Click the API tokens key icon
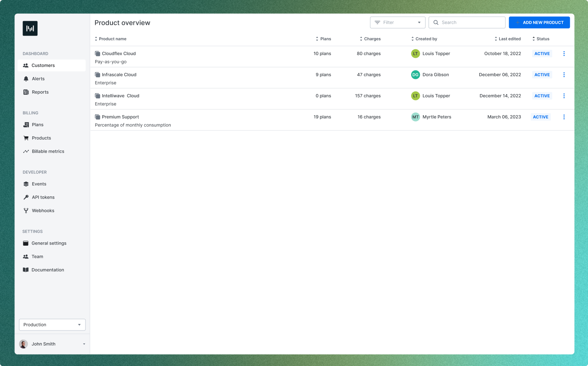The image size is (588, 366). pyautogui.click(x=26, y=197)
